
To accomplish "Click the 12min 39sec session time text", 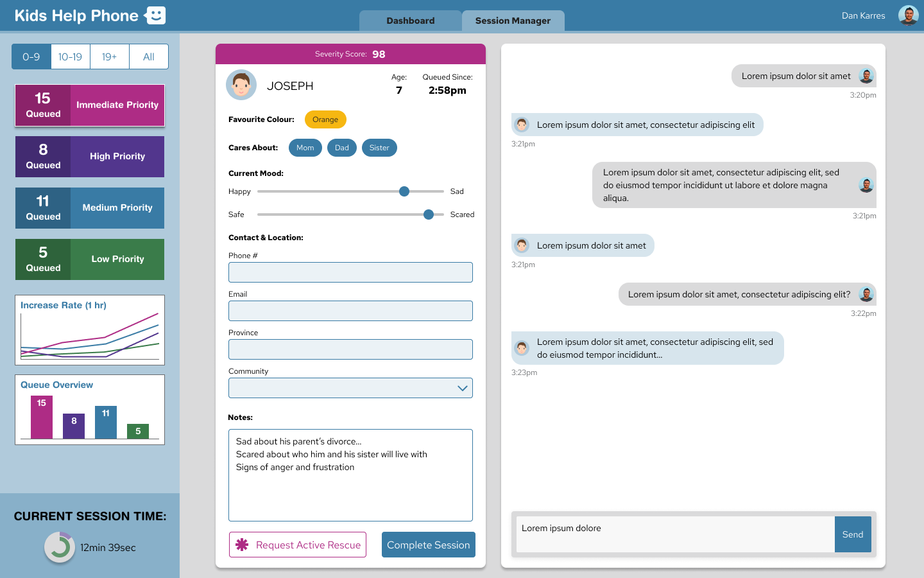I will click(x=108, y=548).
